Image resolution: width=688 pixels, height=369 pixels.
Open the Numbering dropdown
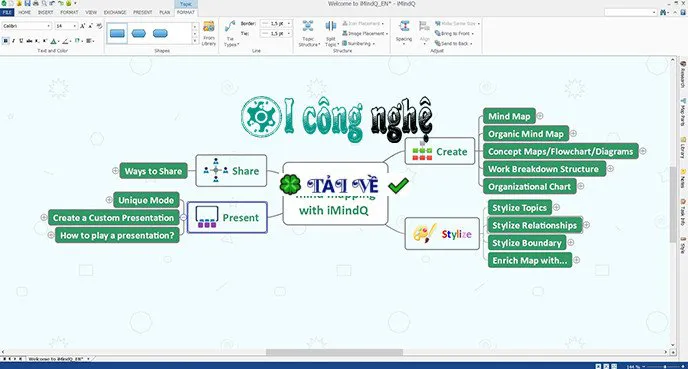(358, 43)
